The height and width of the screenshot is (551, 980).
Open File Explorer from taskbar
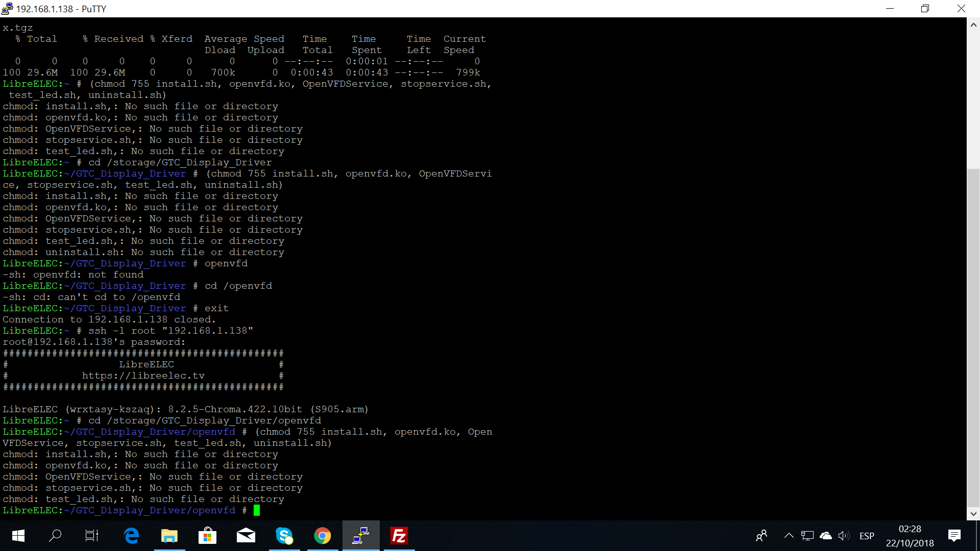click(x=169, y=536)
